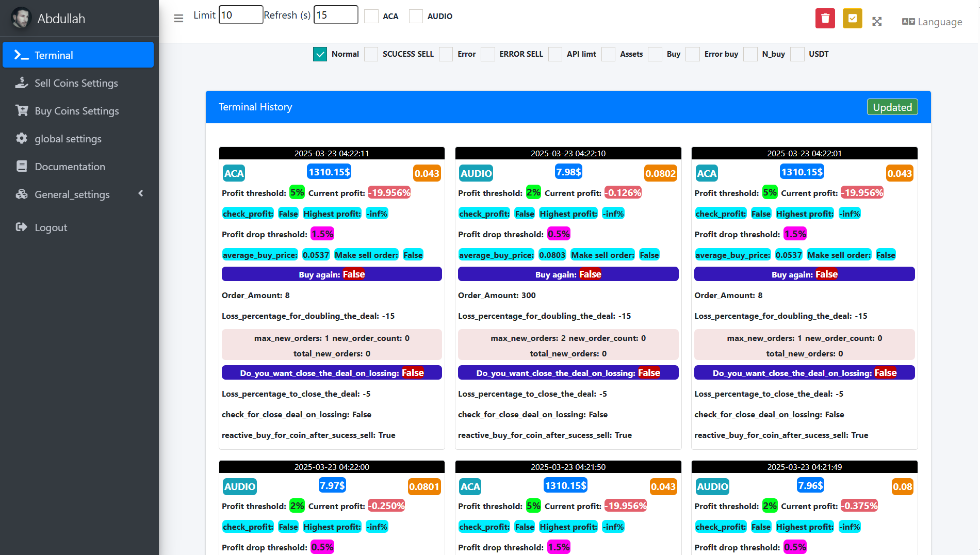980x555 pixels.
Task: Click AUDIO badge in 04:22:10 card
Action: [476, 173]
